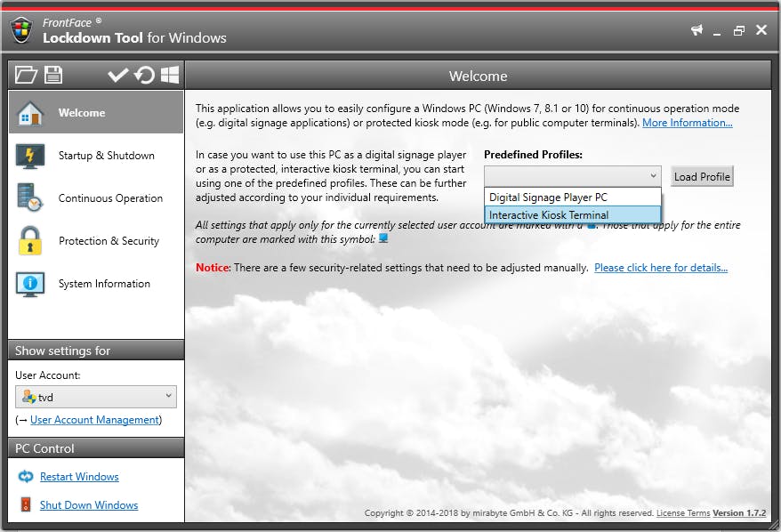Click the Predefined Profiles label

(533, 155)
